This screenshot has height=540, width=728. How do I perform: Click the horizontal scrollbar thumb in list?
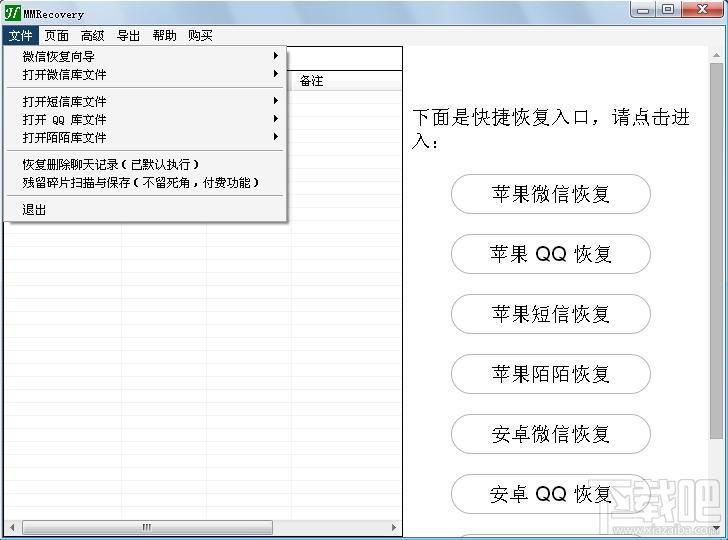coord(147,527)
